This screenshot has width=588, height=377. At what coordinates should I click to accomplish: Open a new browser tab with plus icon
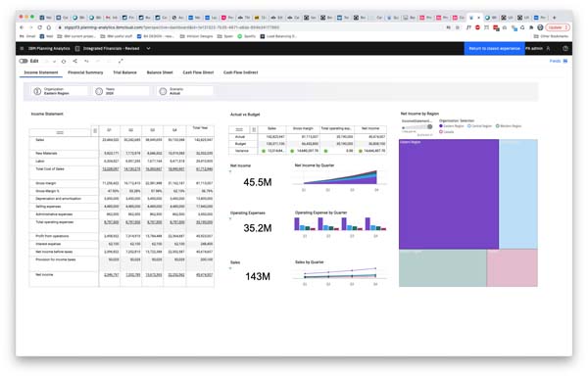(555, 18)
